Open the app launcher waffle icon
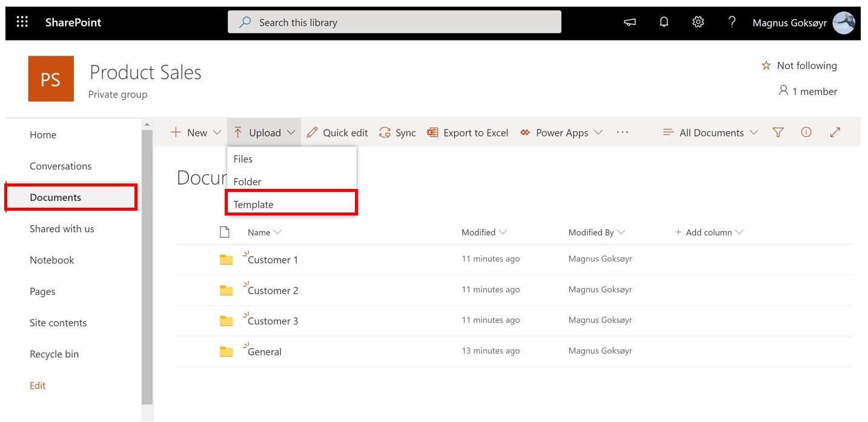 tap(22, 22)
